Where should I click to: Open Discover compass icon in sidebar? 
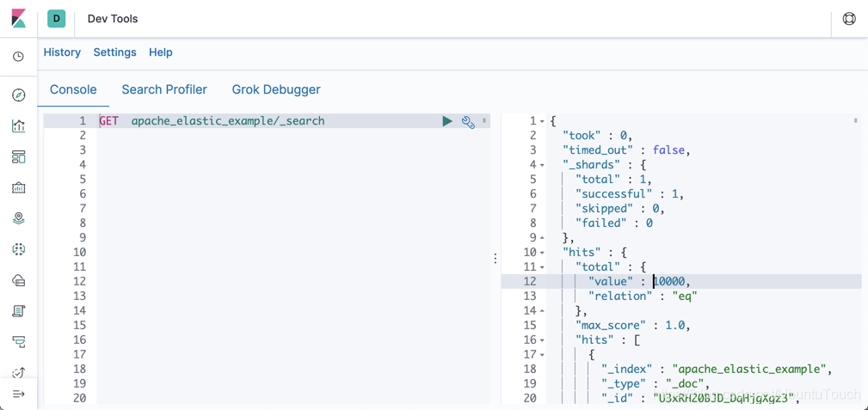point(19,95)
